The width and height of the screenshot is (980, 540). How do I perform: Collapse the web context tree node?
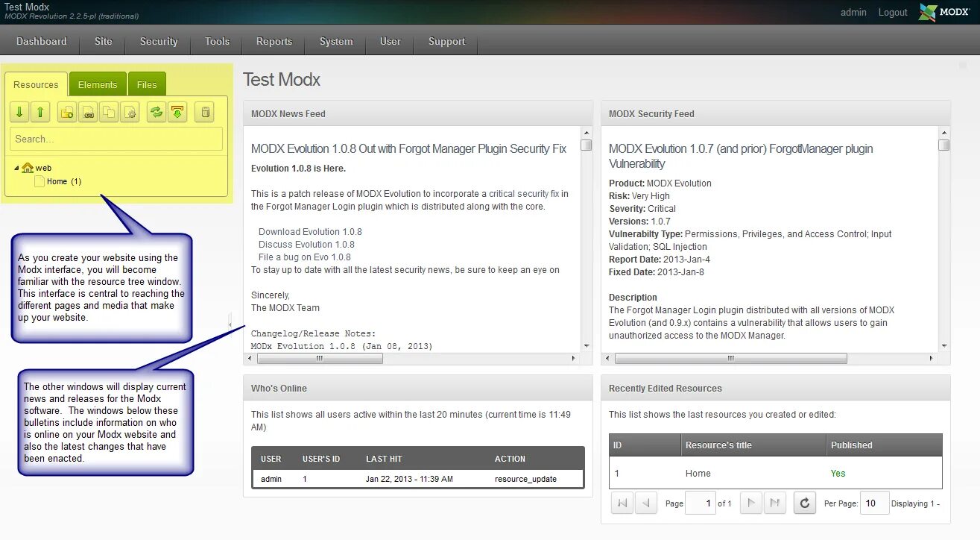pos(17,168)
